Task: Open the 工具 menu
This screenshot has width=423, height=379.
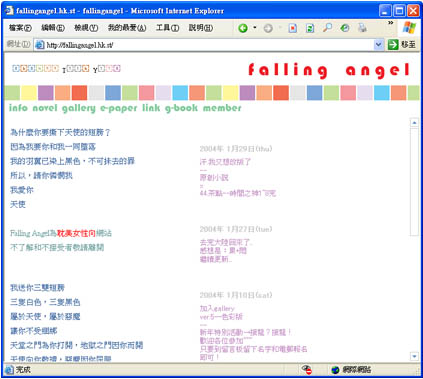Action: pos(167,28)
